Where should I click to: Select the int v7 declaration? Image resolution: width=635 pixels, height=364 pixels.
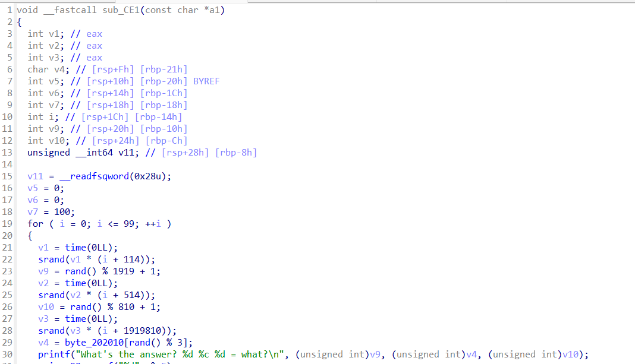click(46, 105)
